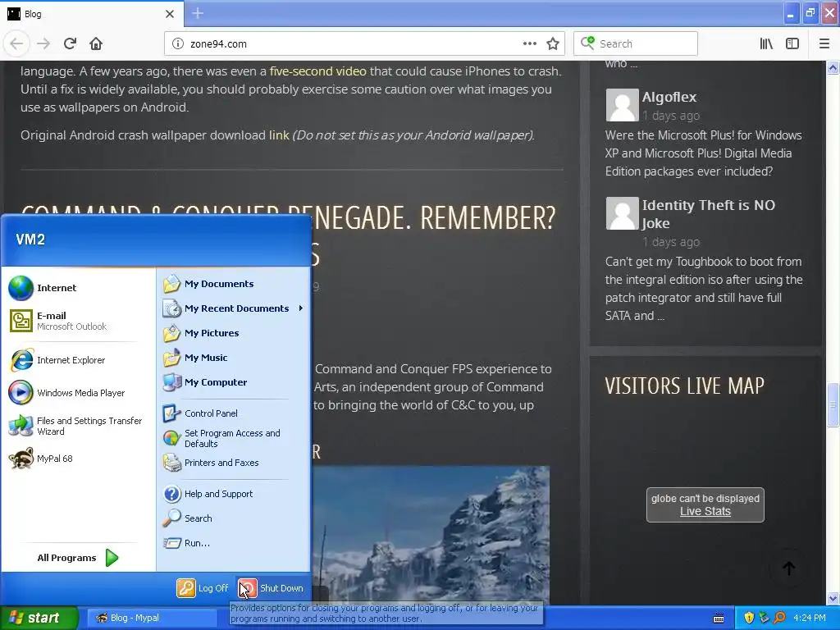Click Algoflex avatar image
This screenshot has width=840, height=630.
(x=622, y=105)
